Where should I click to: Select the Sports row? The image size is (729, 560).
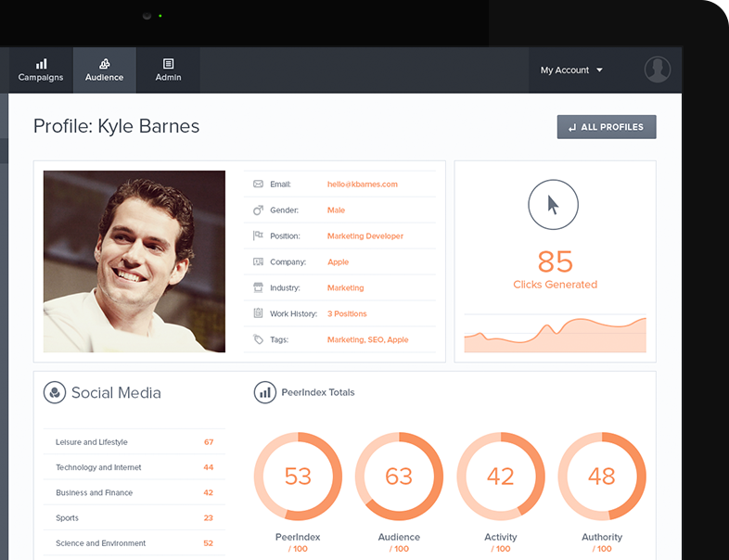(x=134, y=517)
